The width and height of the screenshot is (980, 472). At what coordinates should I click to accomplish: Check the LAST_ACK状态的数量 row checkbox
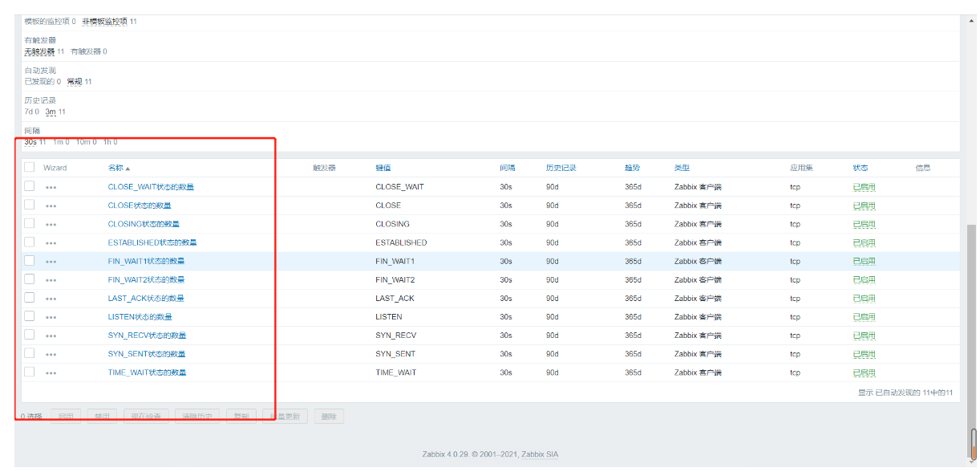(x=30, y=298)
